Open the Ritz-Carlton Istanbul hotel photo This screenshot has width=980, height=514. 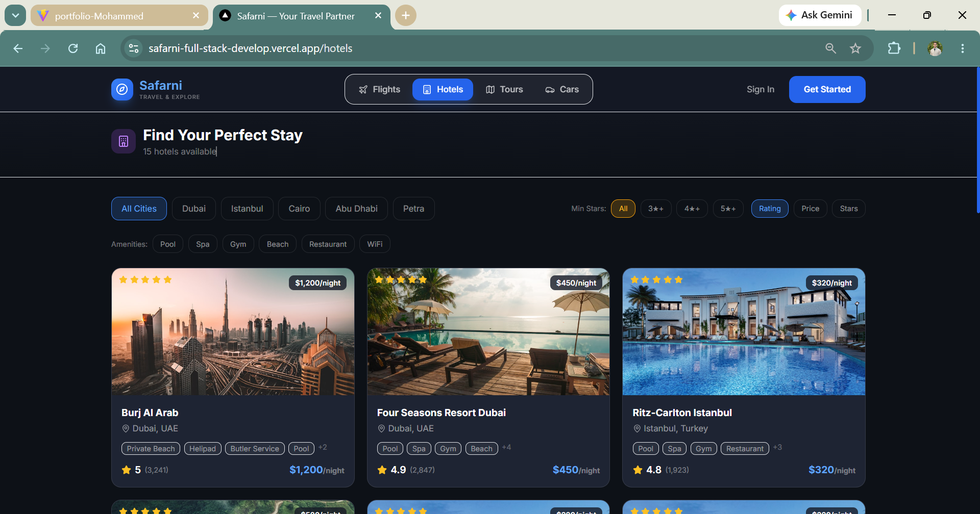pos(744,332)
